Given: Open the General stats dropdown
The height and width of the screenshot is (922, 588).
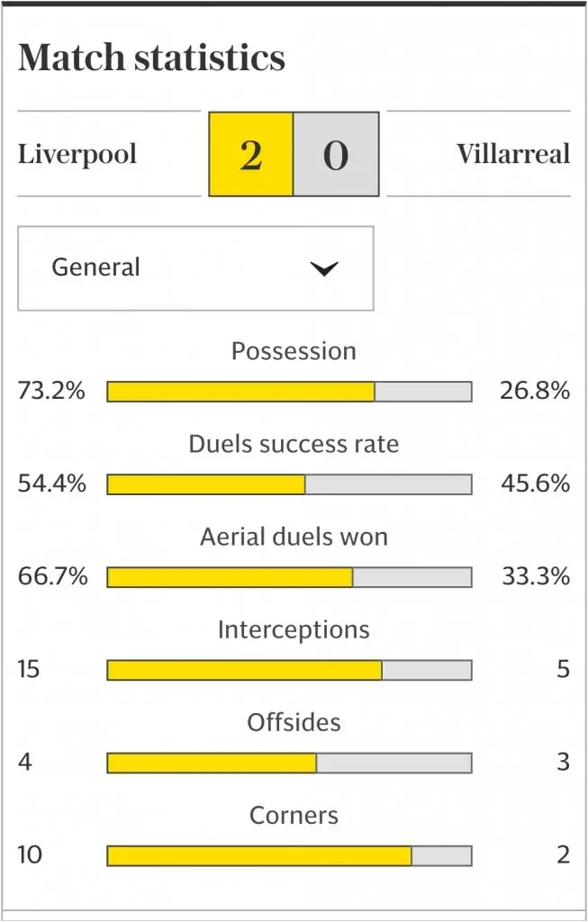Looking at the screenshot, I should (195, 268).
